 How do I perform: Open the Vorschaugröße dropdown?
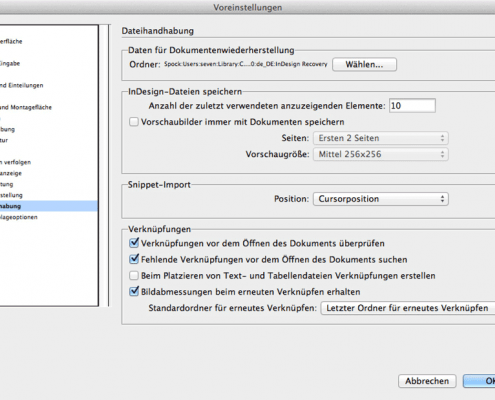(x=381, y=154)
